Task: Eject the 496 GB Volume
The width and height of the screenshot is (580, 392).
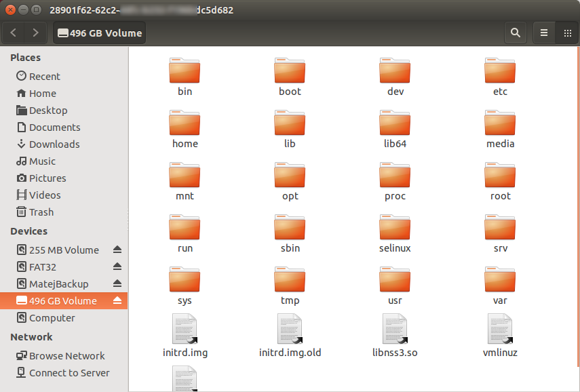Action: pos(117,300)
